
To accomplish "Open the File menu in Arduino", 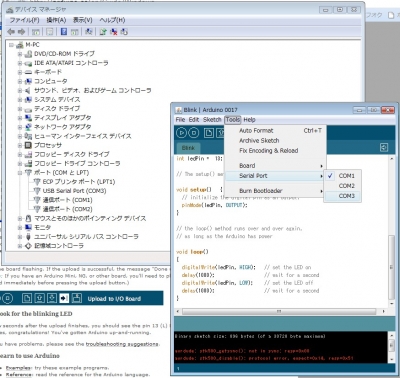I will [180, 120].
